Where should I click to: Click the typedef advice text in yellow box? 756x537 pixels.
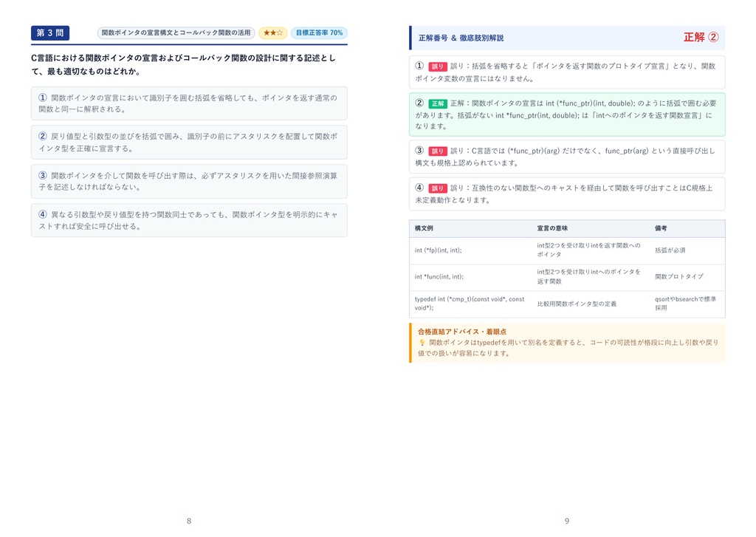[568, 348]
